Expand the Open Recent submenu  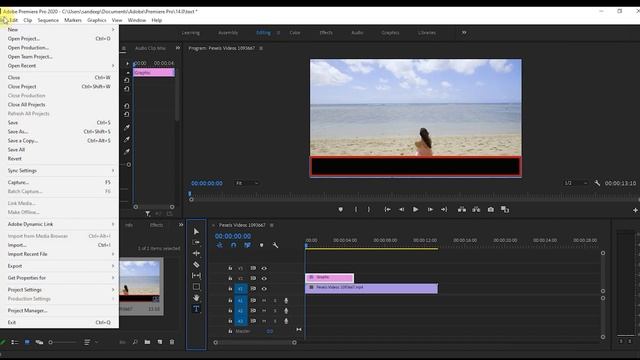[60, 66]
